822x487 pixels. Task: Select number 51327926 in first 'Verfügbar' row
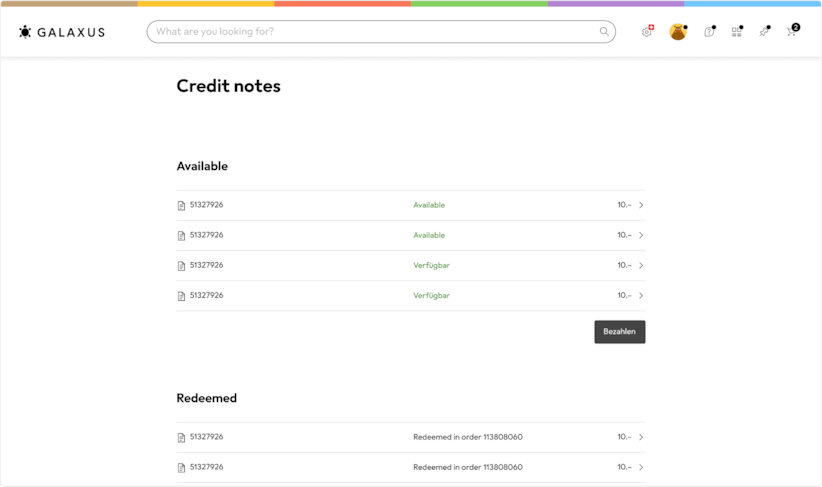point(207,265)
